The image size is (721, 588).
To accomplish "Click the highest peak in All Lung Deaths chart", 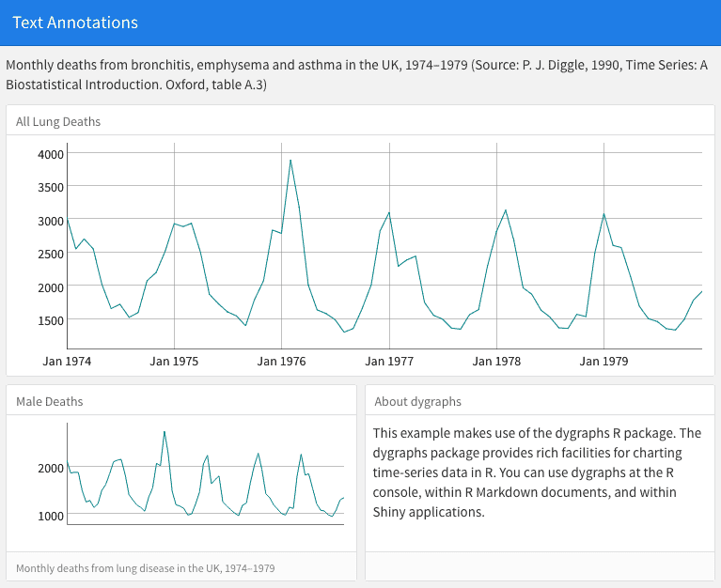I will [x=290, y=160].
